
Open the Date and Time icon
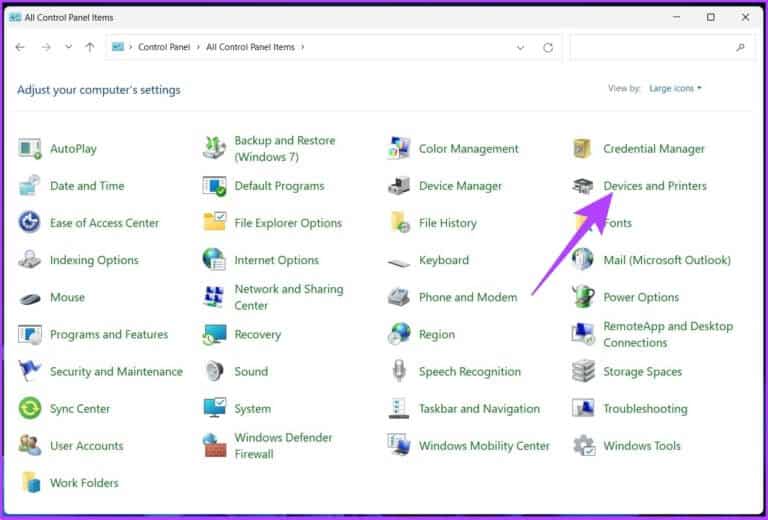(30, 186)
